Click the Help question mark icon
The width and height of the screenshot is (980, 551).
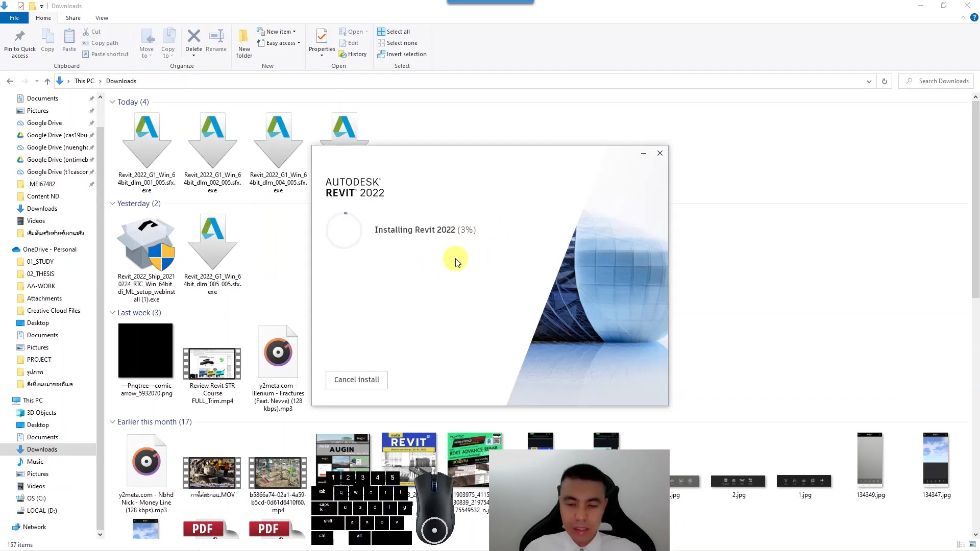click(974, 17)
